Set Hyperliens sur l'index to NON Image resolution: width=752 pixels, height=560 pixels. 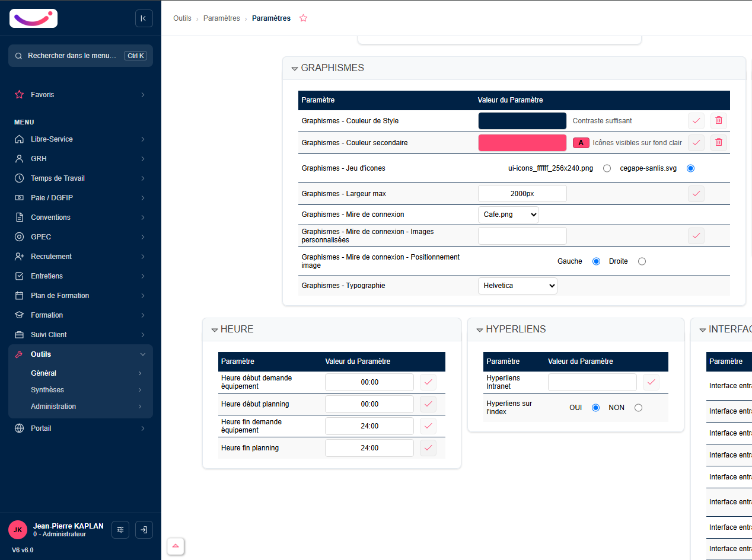pyautogui.click(x=638, y=408)
